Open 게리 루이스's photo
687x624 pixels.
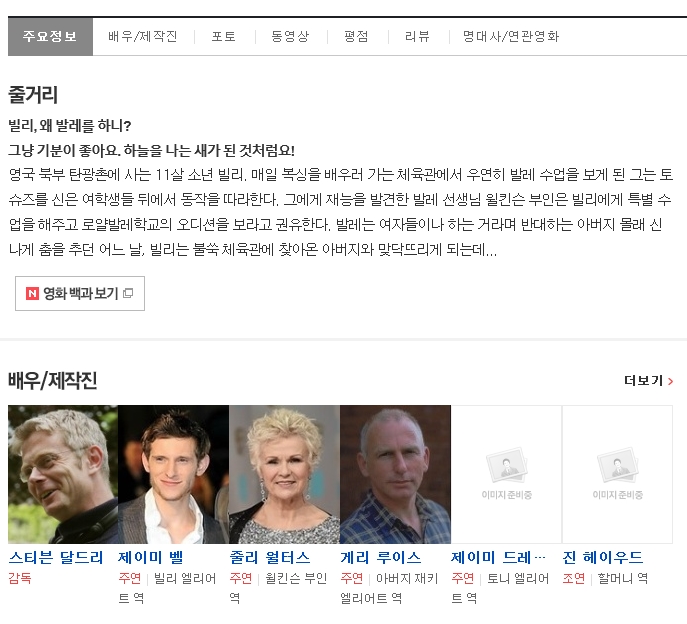(395, 475)
